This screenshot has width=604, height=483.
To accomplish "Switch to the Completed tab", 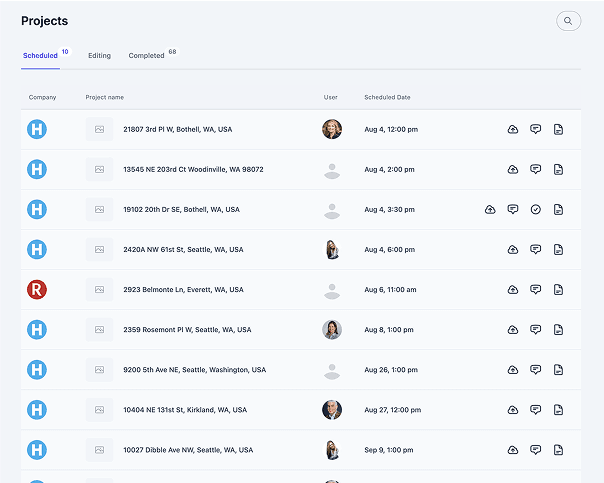I will pos(146,55).
